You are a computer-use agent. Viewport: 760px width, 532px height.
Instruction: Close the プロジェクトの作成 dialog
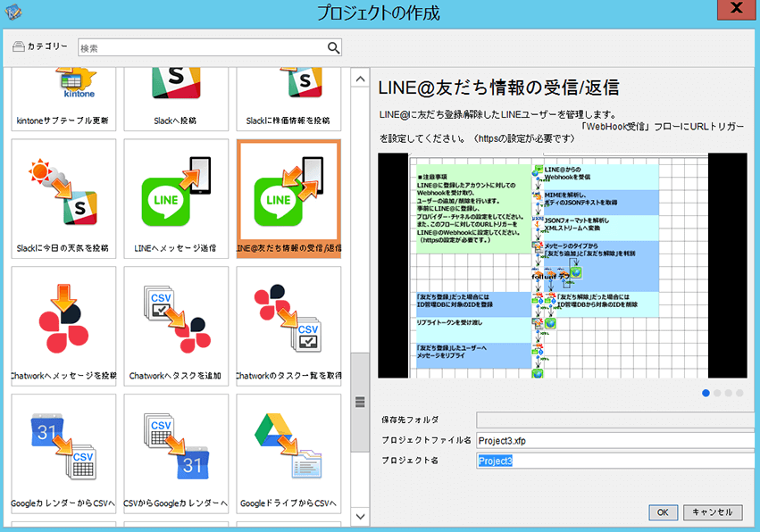tap(736, 9)
